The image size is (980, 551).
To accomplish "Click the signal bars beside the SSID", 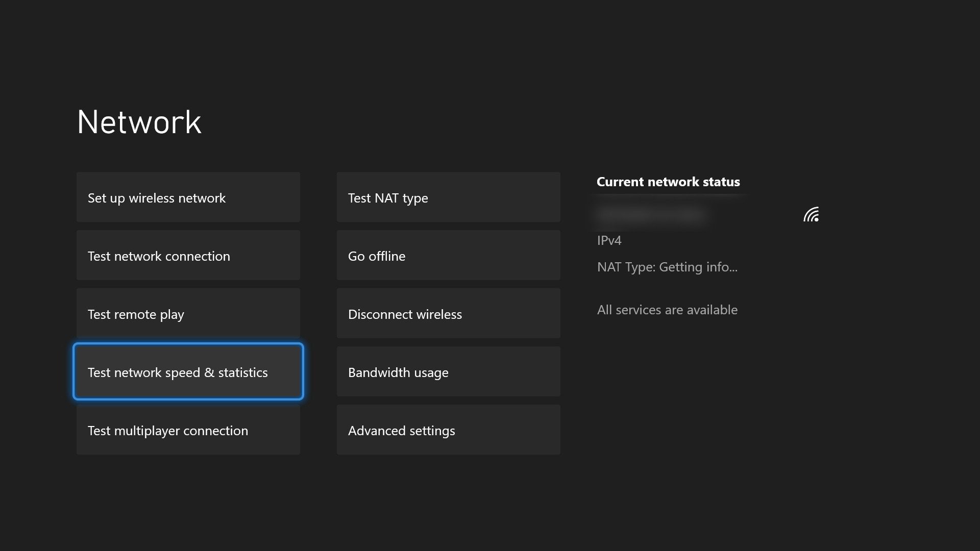I will tap(812, 215).
